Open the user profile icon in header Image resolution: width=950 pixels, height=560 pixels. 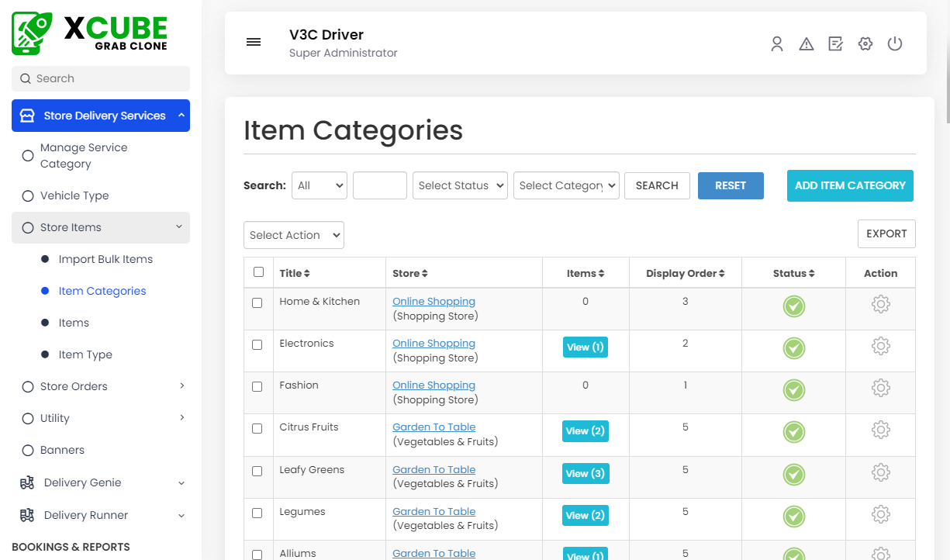coord(777,43)
